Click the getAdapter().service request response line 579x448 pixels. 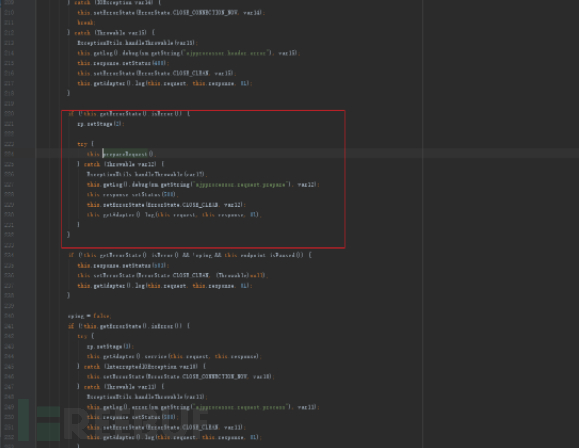pyautogui.click(x=174, y=356)
